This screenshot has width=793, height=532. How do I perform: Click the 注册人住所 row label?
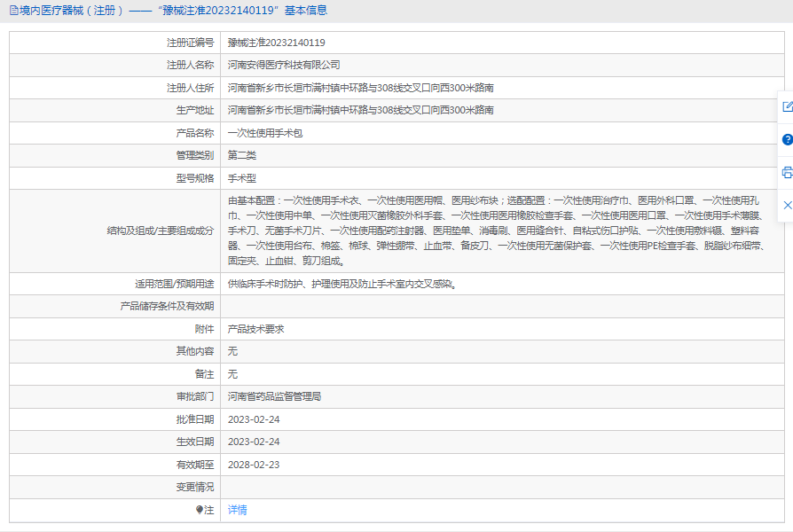tap(190, 88)
